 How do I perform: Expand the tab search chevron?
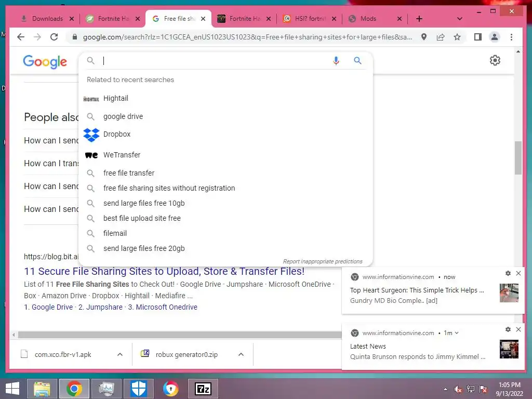[x=460, y=19]
